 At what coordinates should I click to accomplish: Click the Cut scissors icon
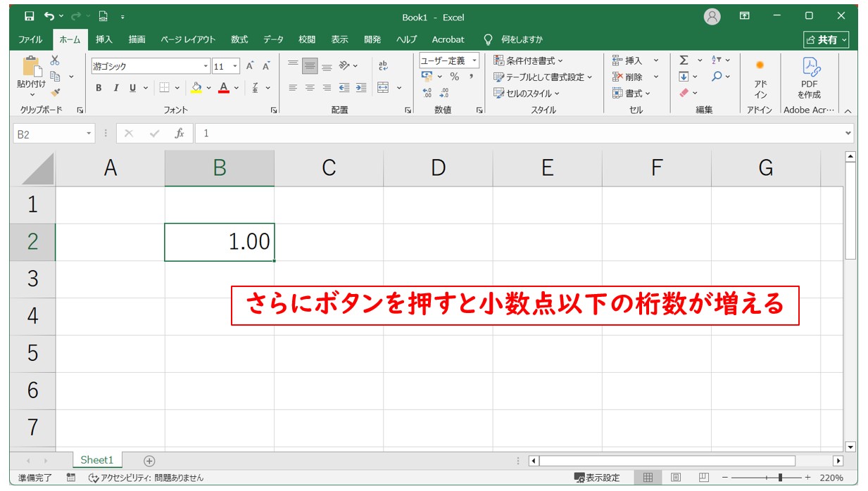point(55,60)
